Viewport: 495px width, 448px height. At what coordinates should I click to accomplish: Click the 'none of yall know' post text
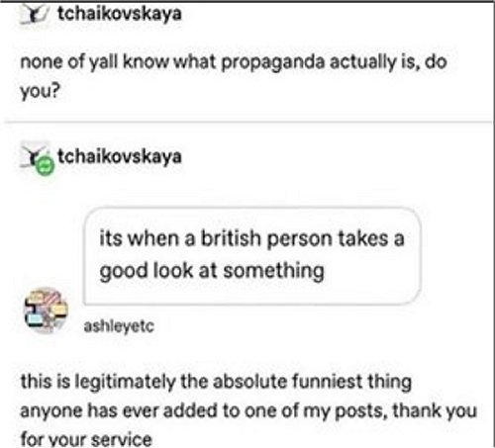point(234,76)
